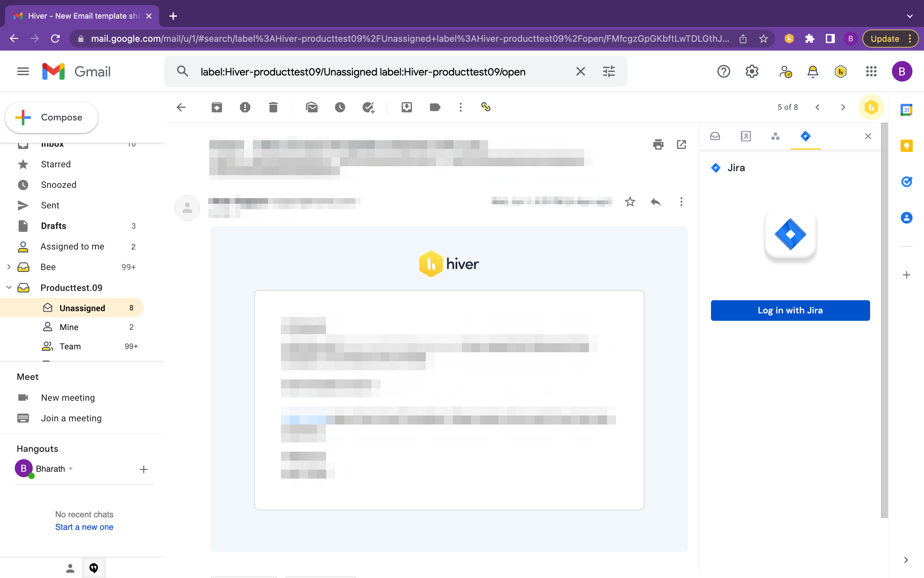Viewport: 924px width, 578px height.
Task: Switch to Hangouts conversations tab at bottom
Action: tap(94, 568)
